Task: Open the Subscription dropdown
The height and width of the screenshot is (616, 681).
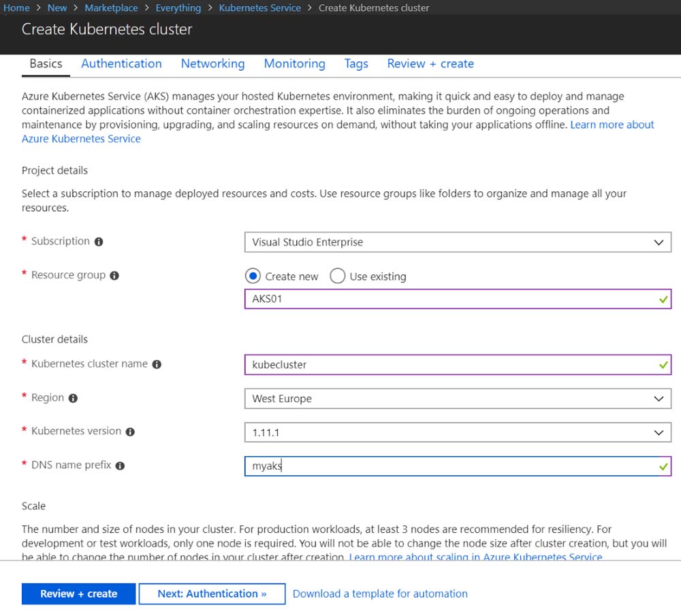Action: (x=457, y=242)
